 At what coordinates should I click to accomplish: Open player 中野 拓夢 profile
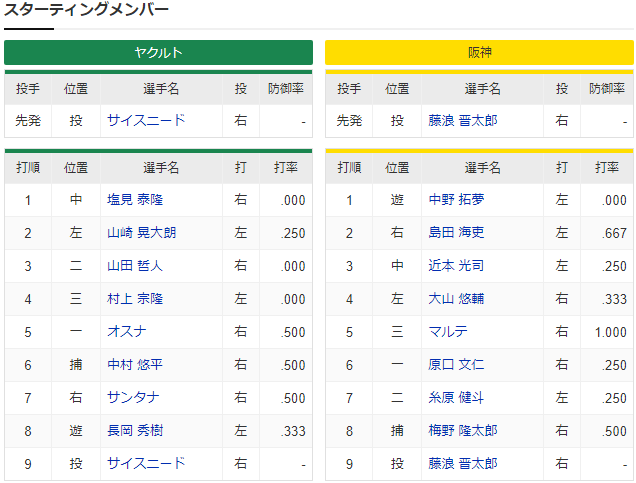(x=456, y=200)
